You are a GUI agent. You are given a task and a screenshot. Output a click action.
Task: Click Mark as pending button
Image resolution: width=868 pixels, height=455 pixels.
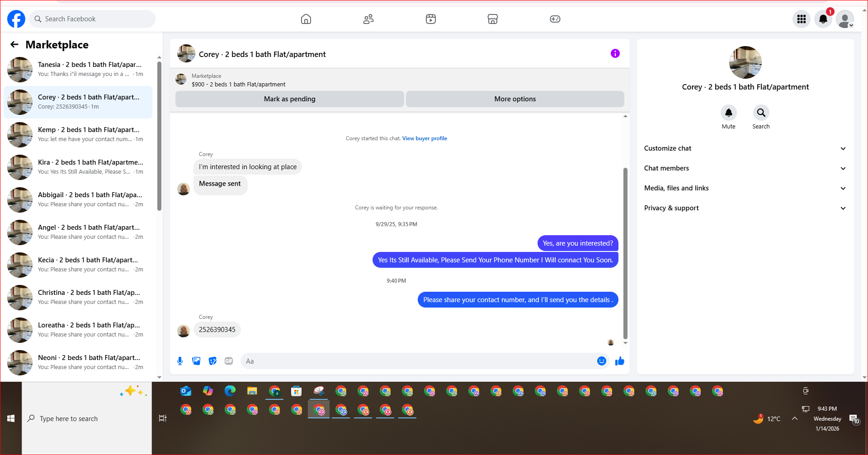289,99
